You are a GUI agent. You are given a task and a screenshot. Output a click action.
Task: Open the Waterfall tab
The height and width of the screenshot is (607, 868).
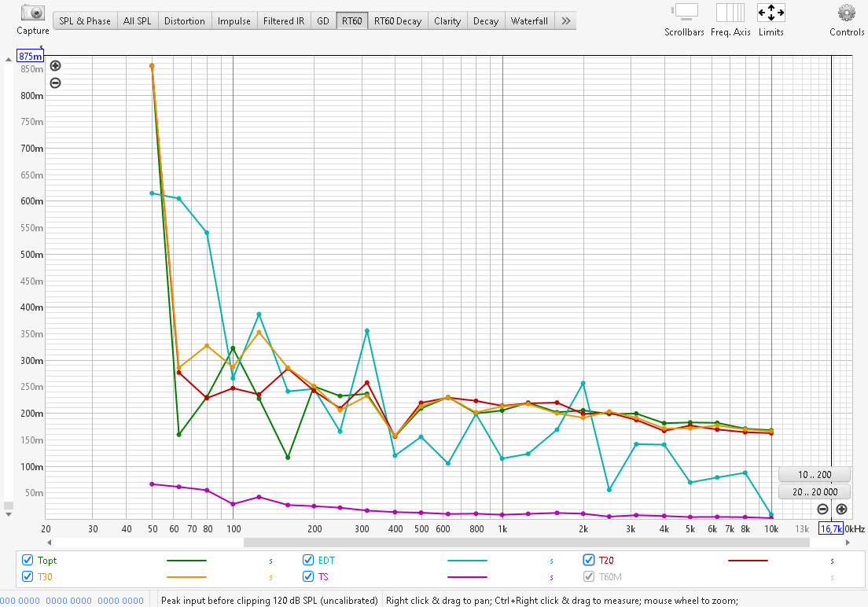pyautogui.click(x=529, y=21)
